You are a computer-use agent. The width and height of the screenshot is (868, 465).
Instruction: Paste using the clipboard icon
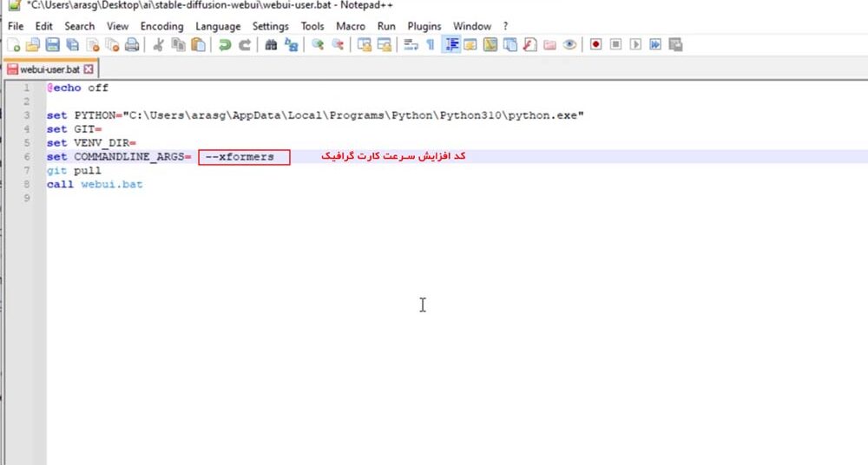(198, 45)
